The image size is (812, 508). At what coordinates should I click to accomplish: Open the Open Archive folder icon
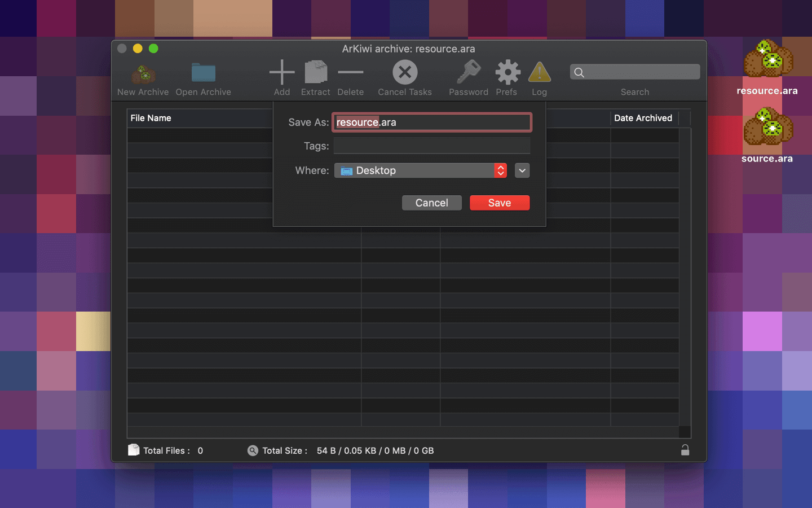(203, 73)
